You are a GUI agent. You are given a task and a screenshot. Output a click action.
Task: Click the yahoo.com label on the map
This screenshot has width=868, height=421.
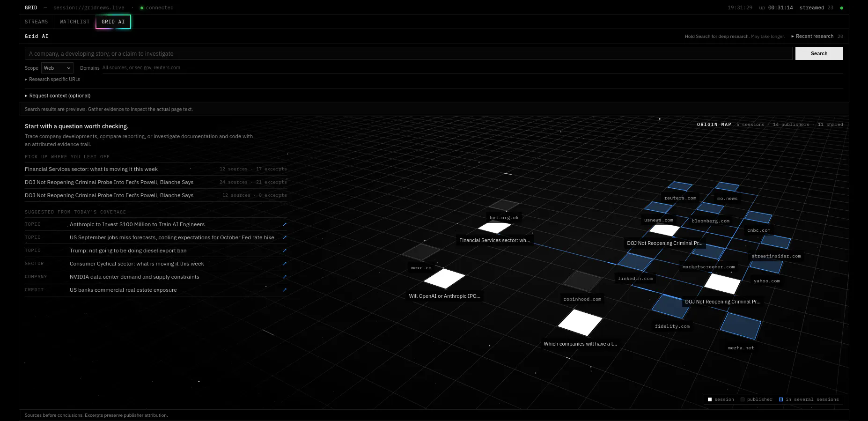pyautogui.click(x=767, y=281)
